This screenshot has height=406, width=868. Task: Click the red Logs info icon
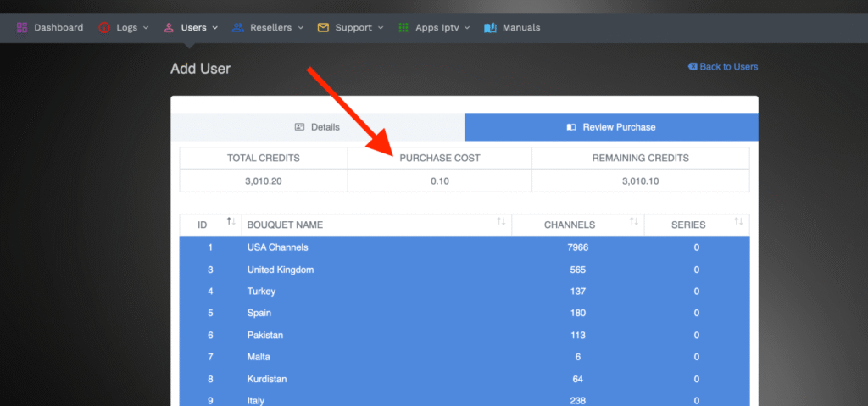(104, 28)
